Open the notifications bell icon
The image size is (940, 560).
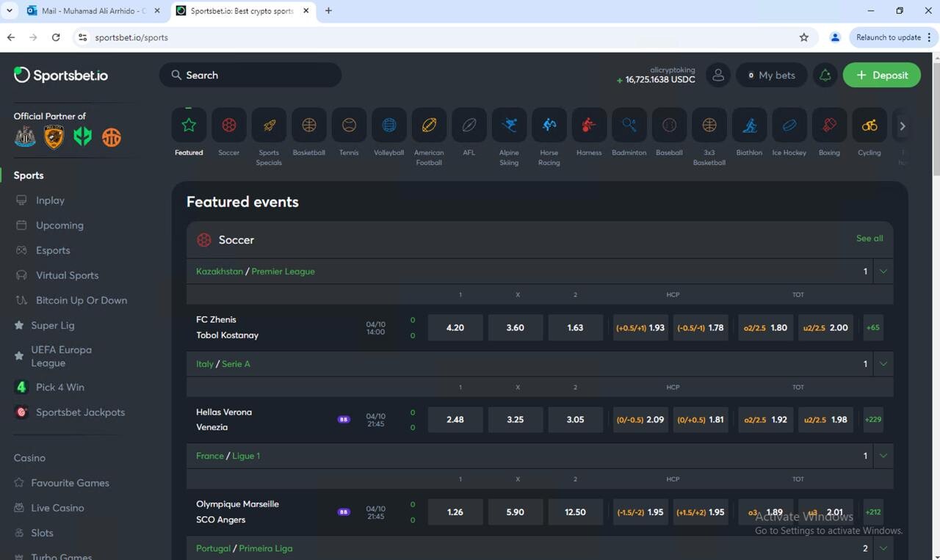(x=825, y=75)
